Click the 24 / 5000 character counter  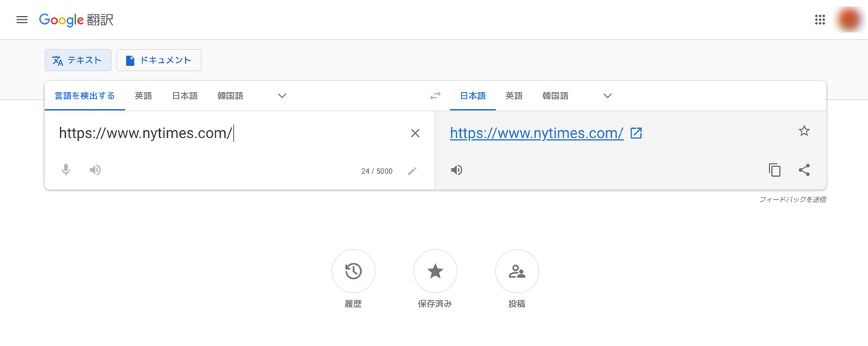377,172
